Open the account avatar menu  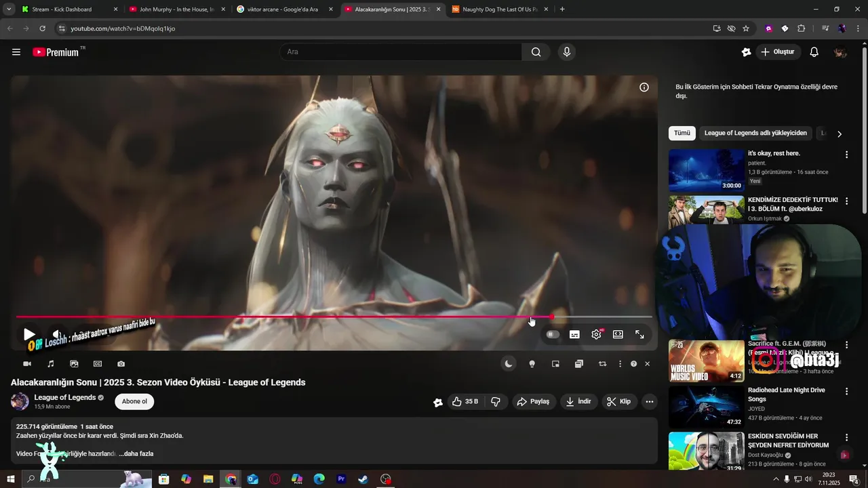tap(840, 52)
